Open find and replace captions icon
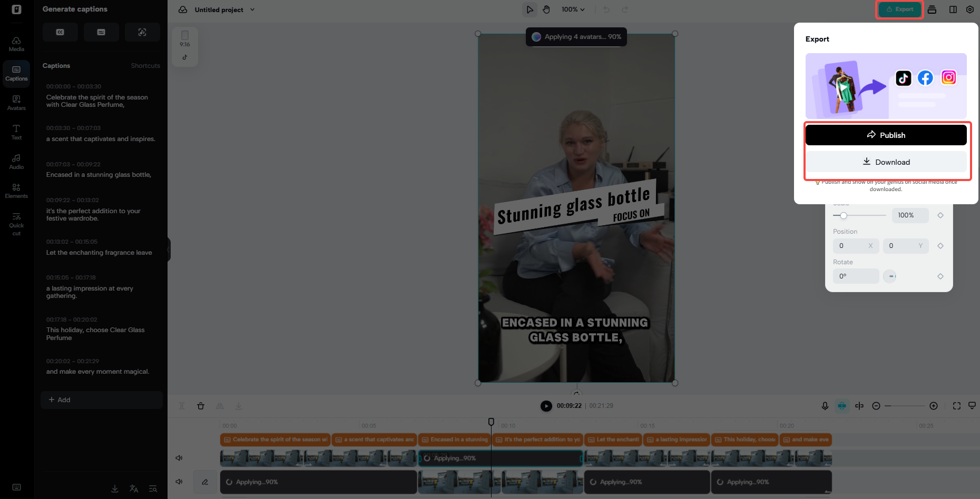980x499 pixels. click(x=153, y=489)
